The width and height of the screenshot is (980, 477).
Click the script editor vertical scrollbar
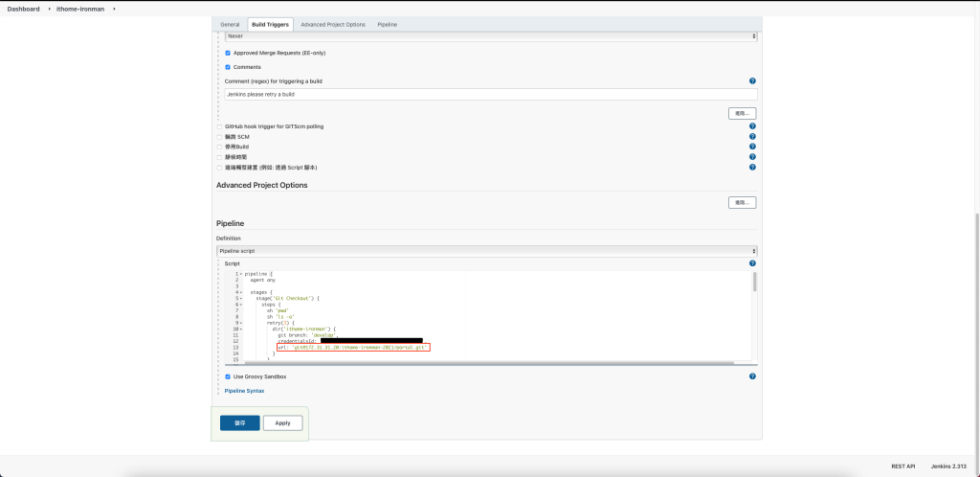(754, 282)
